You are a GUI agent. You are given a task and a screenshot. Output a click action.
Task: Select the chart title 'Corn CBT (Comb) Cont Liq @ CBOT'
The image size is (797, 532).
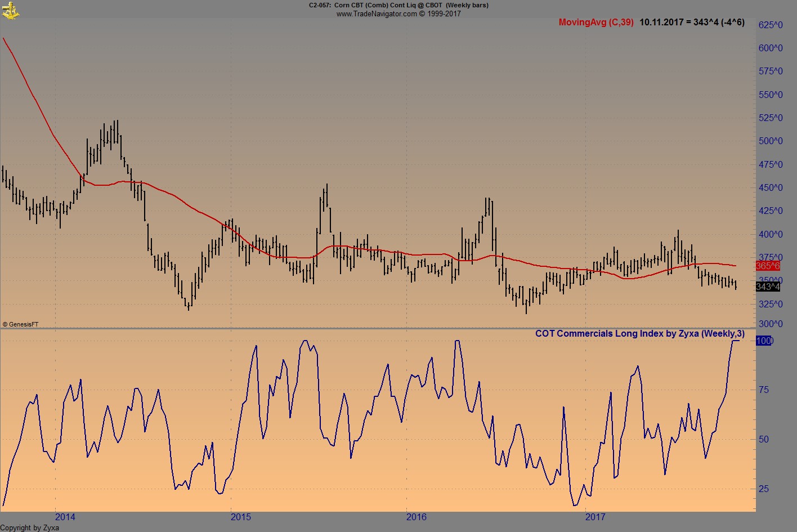pyautogui.click(x=388, y=5)
